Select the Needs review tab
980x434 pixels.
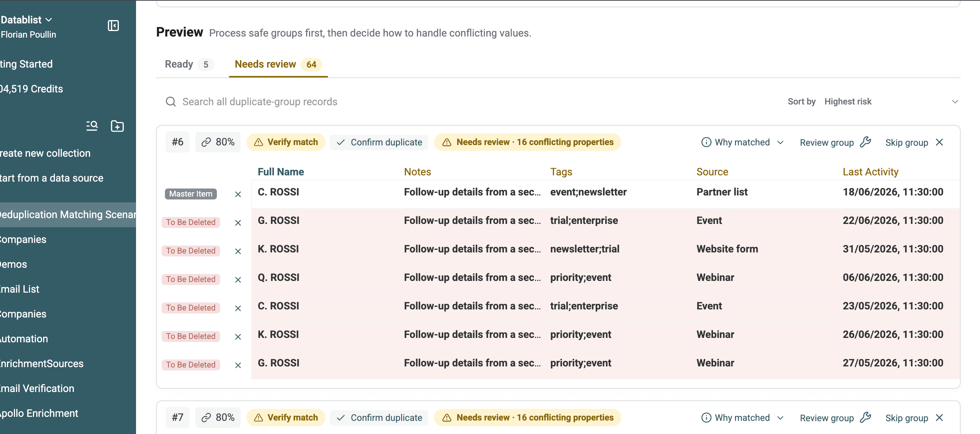(278, 64)
